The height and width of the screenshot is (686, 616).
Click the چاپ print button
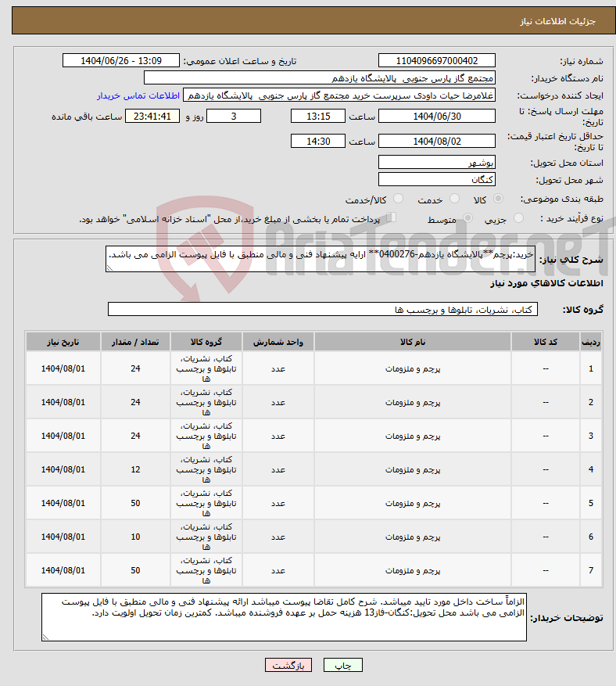point(343,666)
